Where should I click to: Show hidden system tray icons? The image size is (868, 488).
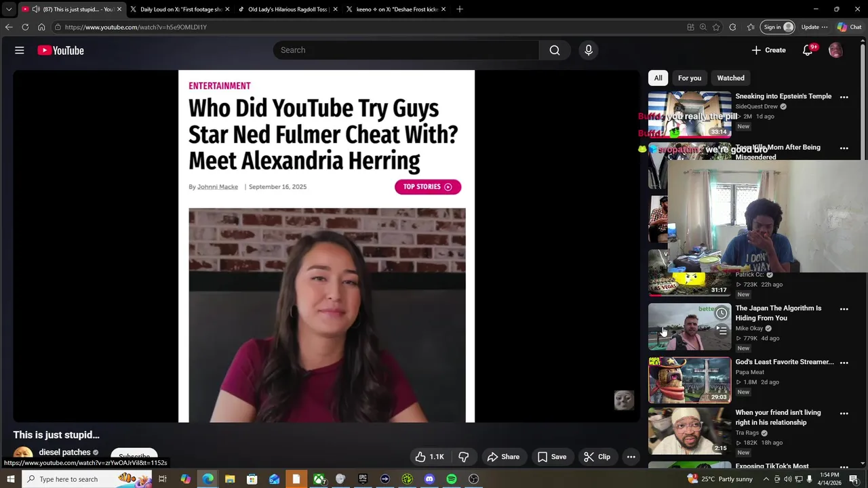(x=766, y=479)
